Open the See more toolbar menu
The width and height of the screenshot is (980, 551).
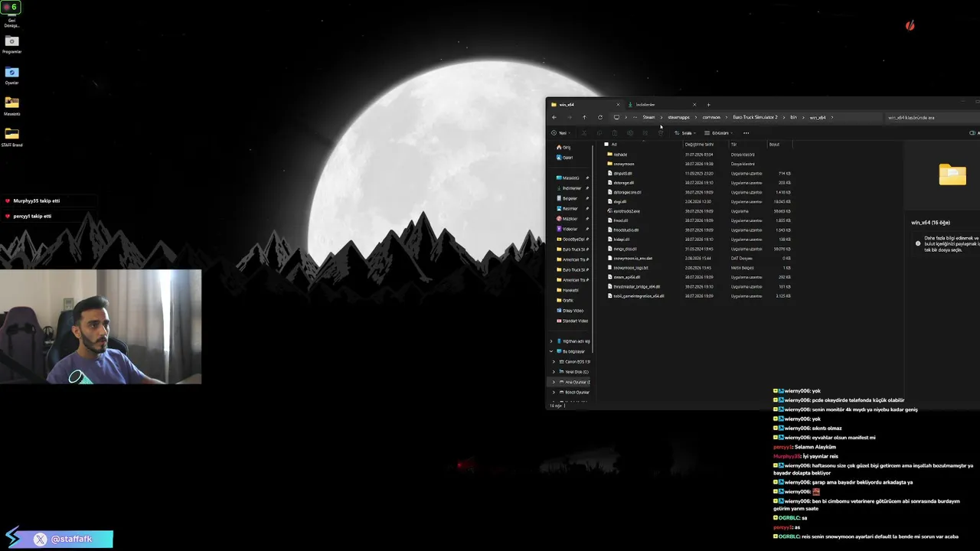click(746, 133)
